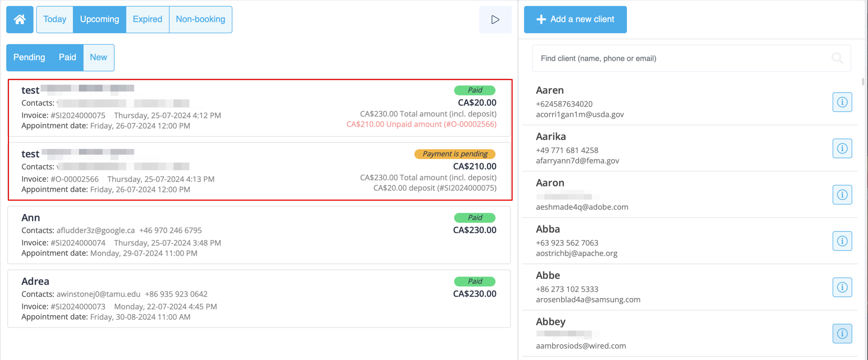Toggle the Pending filter
Image resolution: width=868 pixels, height=360 pixels.
point(29,57)
